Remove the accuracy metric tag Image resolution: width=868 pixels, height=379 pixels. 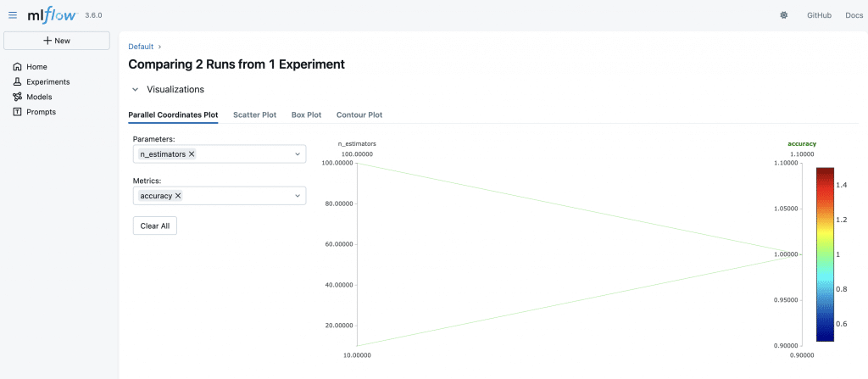(x=178, y=196)
